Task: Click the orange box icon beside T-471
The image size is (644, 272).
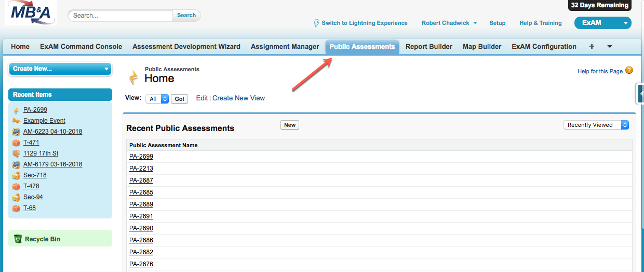Action: coord(16,143)
